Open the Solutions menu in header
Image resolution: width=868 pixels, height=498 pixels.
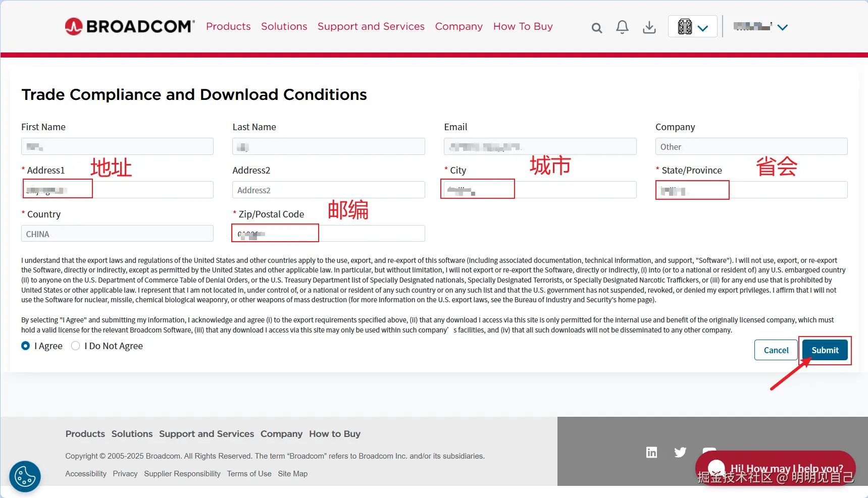(x=284, y=26)
